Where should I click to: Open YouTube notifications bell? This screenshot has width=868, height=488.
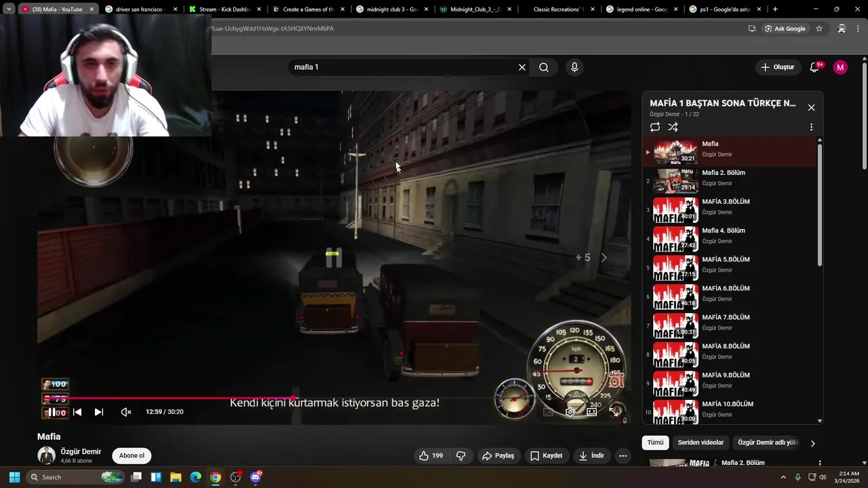(x=815, y=67)
